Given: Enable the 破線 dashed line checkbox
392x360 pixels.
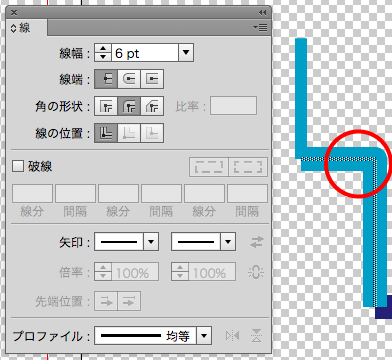Looking at the screenshot, I should tap(18, 166).
